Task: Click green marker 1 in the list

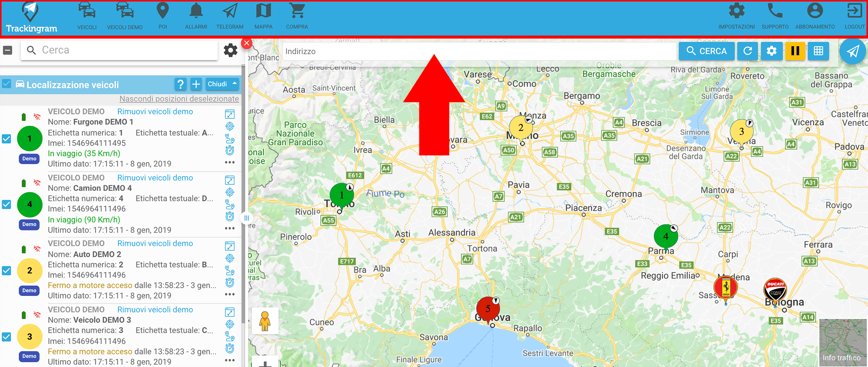Action: tap(30, 139)
